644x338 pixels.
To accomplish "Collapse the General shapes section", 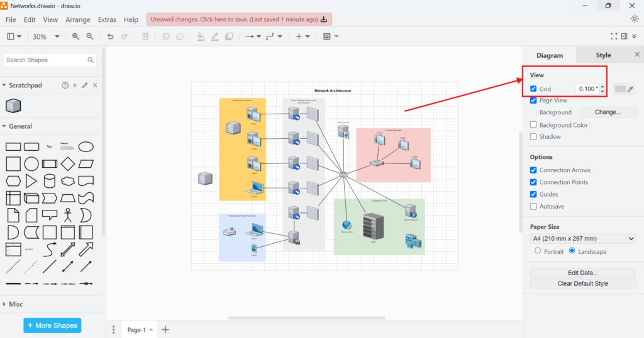I will tap(4, 126).
